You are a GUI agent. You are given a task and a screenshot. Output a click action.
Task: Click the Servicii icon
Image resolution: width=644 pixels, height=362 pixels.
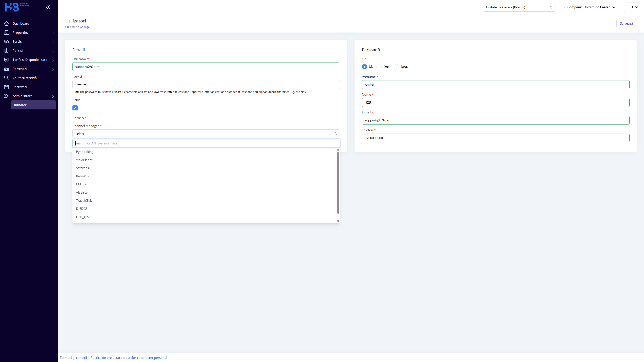[x=7, y=41]
